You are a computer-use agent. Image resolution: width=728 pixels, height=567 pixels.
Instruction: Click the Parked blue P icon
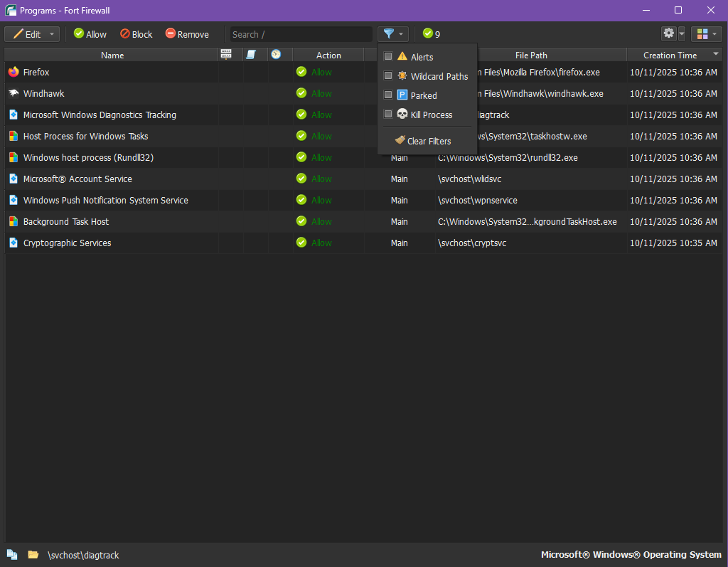402,95
